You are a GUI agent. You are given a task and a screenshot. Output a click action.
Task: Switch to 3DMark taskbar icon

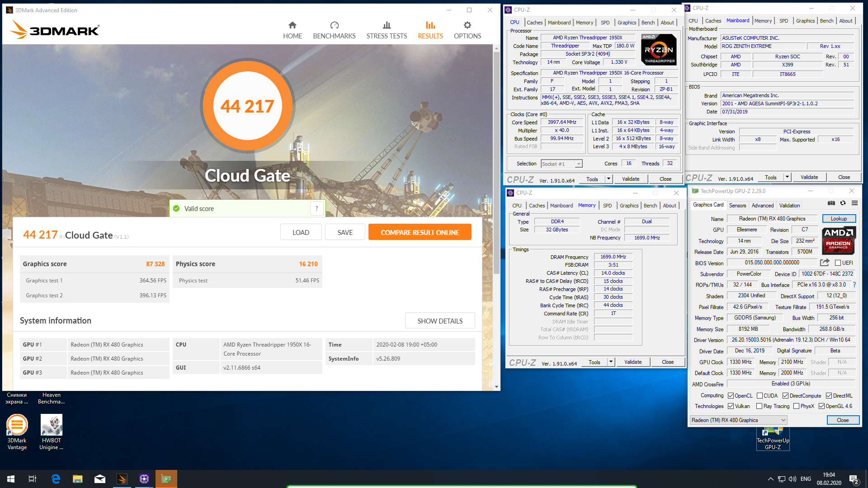(122, 479)
